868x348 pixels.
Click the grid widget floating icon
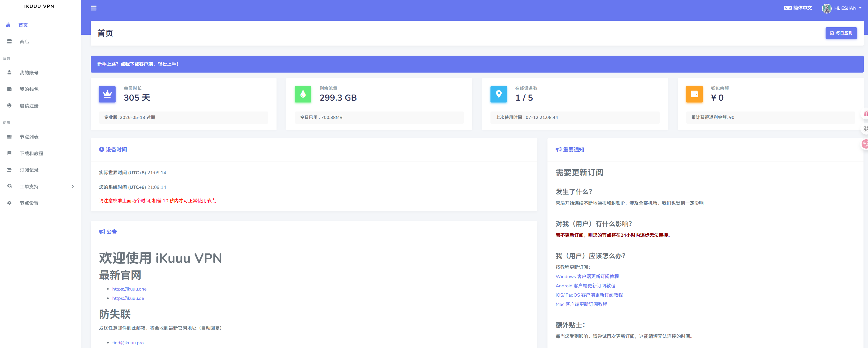pos(865,129)
